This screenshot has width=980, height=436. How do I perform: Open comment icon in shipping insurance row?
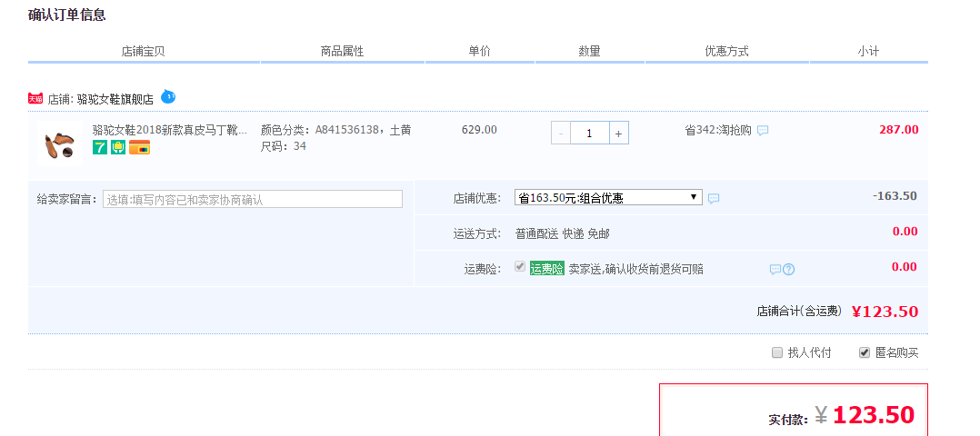(x=775, y=270)
